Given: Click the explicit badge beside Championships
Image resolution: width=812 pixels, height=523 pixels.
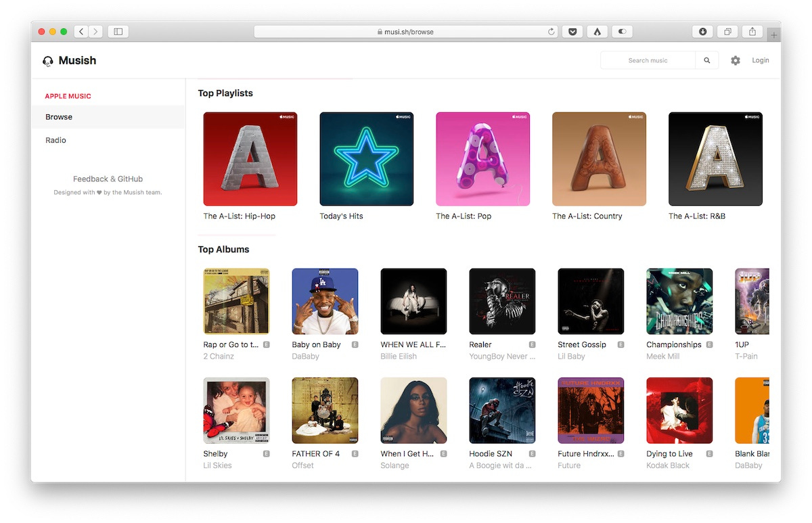Looking at the screenshot, I should [709, 344].
